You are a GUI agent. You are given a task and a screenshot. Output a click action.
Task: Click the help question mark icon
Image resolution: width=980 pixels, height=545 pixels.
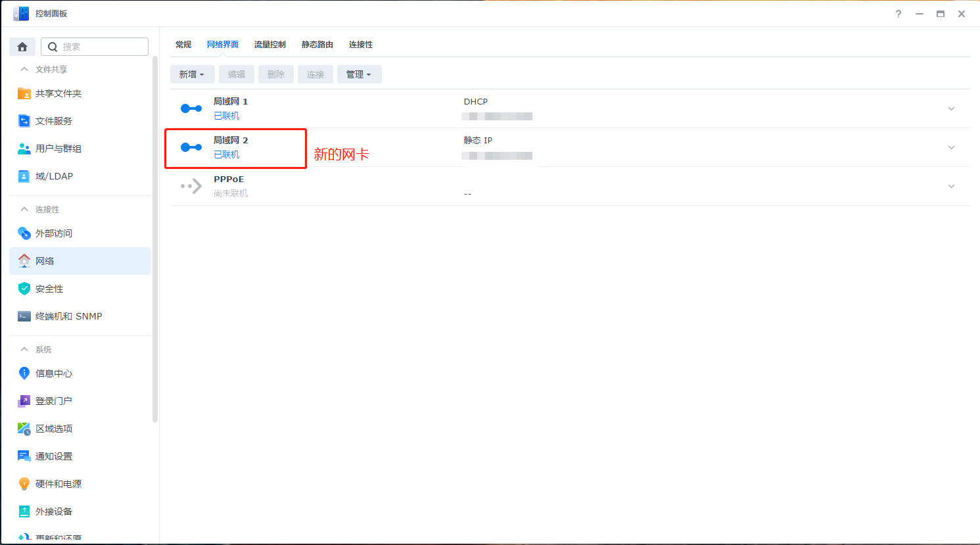pyautogui.click(x=898, y=14)
